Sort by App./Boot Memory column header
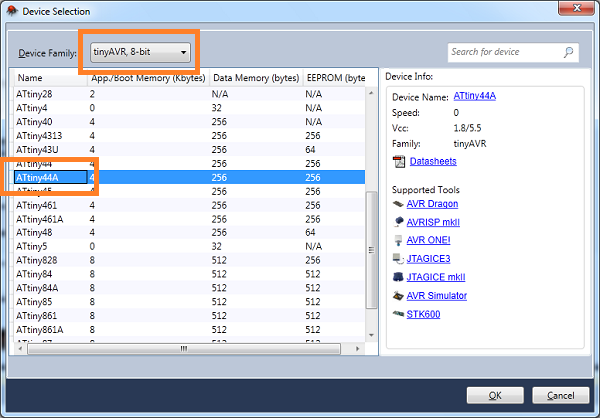The height and width of the screenshot is (418, 600). [x=148, y=78]
